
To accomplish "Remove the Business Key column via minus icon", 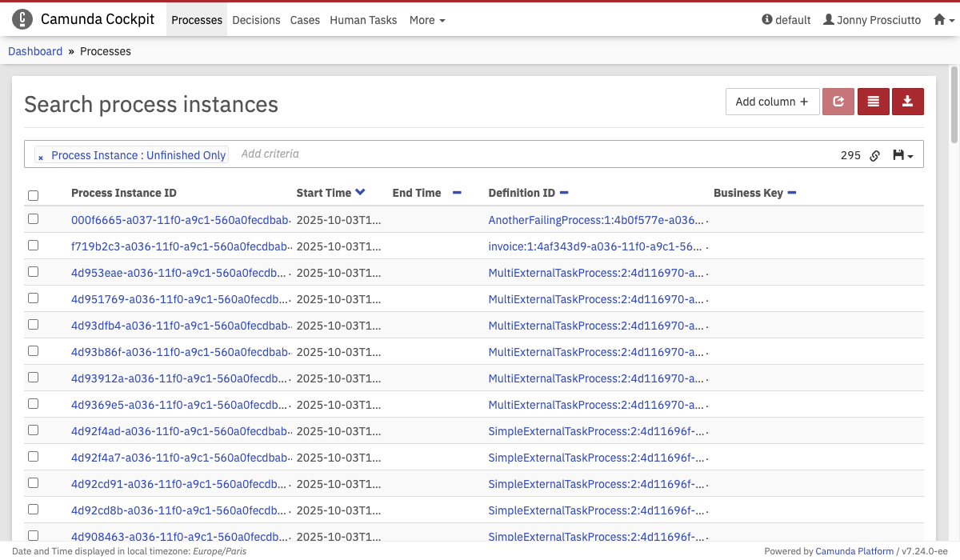I will pyautogui.click(x=792, y=193).
